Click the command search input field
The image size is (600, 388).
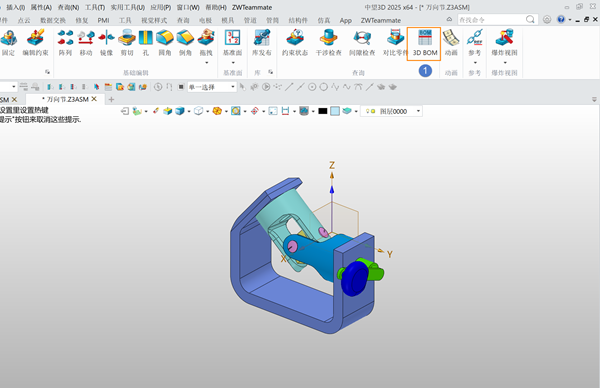click(491, 20)
